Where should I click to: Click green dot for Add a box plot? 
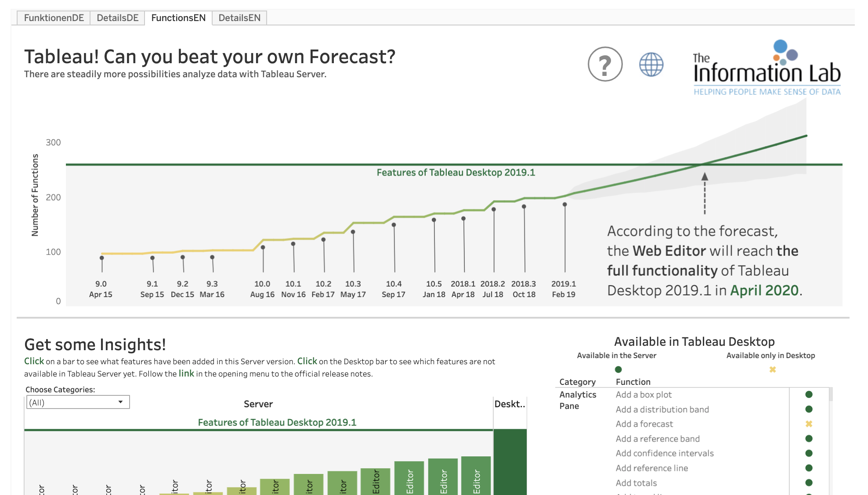tap(809, 395)
